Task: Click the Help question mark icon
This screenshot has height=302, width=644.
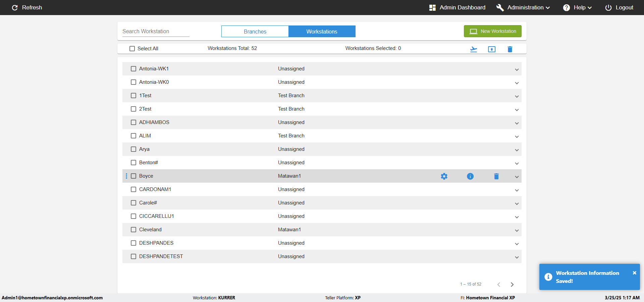Action: pyautogui.click(x=567, y=7)
